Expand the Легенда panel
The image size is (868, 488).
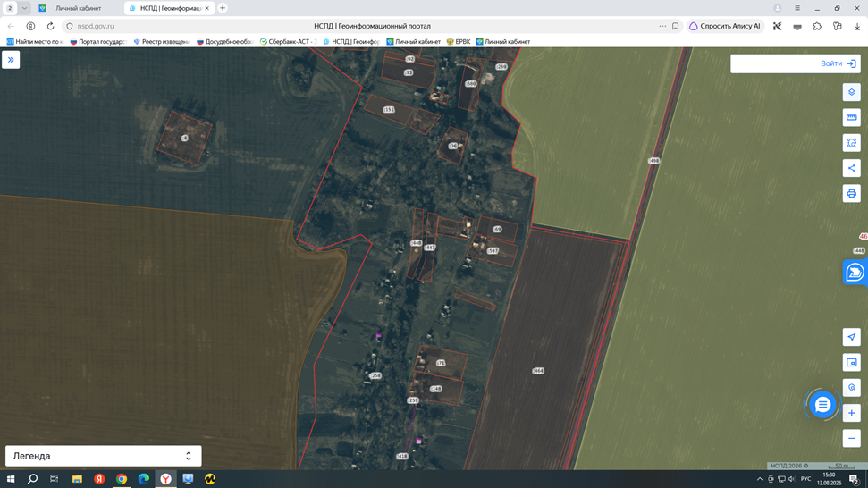(x=104, y=456)
